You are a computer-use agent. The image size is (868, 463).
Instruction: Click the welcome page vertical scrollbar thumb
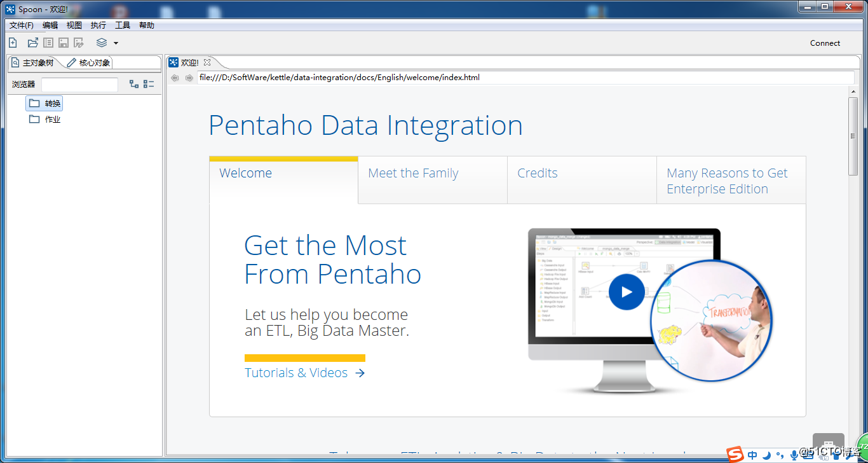[853, 136]
